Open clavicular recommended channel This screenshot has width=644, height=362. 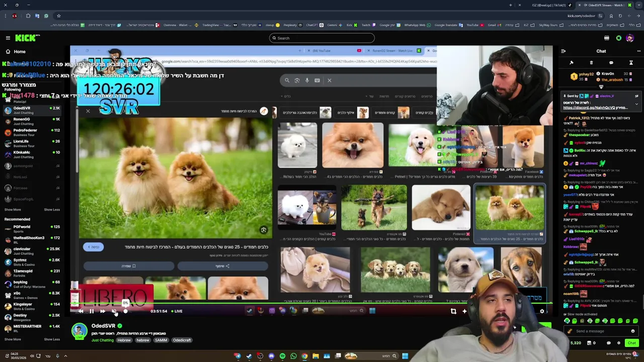click(x=31, y=251)
